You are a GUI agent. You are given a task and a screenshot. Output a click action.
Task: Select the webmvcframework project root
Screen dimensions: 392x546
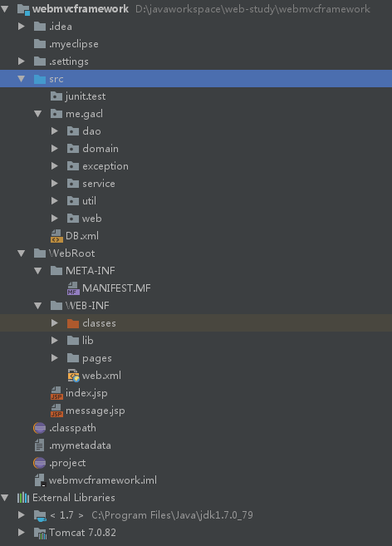click(81, 8)
